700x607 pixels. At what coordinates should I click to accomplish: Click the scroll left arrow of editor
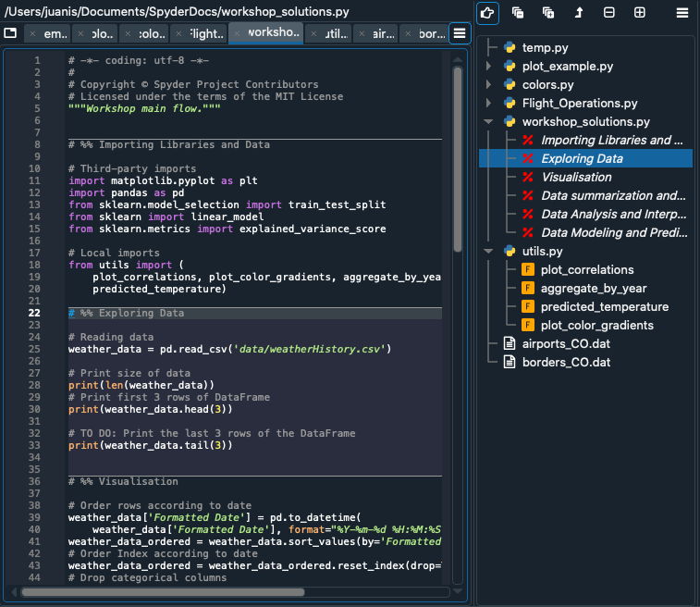14,592
